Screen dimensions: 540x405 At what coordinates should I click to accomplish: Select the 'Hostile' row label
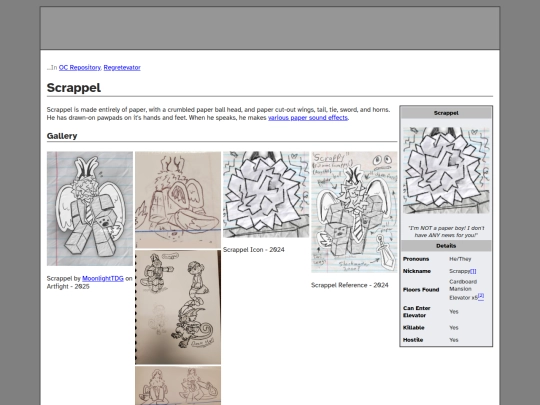pos(413,340)
